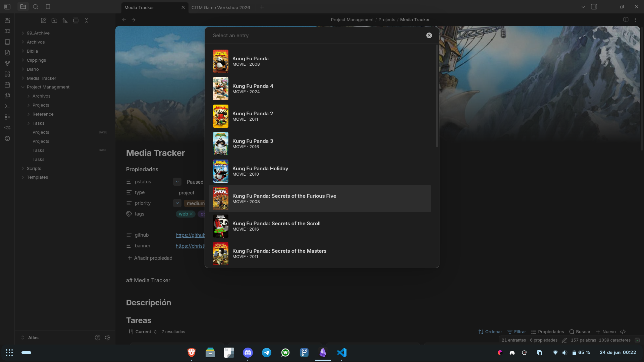This screenshot has width=644, height=362.
Task: Click the copy-files templates ribbon icon
Action: click(7, 96)
